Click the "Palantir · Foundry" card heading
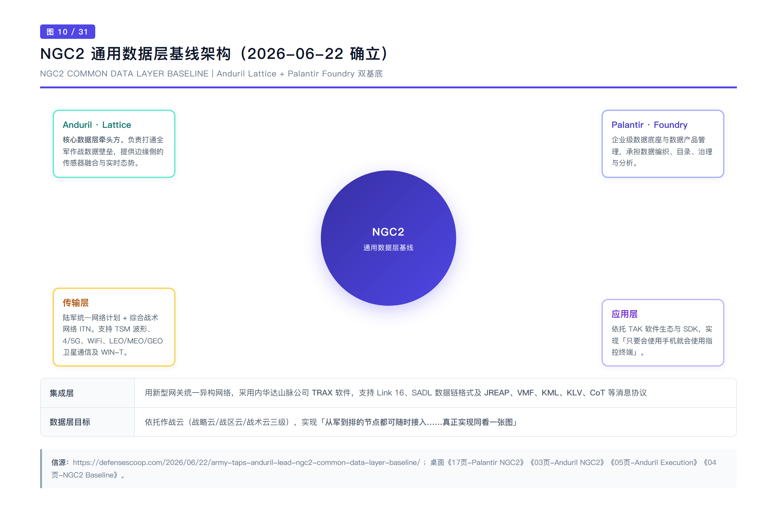The height and width of the screenshot is (532, 777). point(649,125)
